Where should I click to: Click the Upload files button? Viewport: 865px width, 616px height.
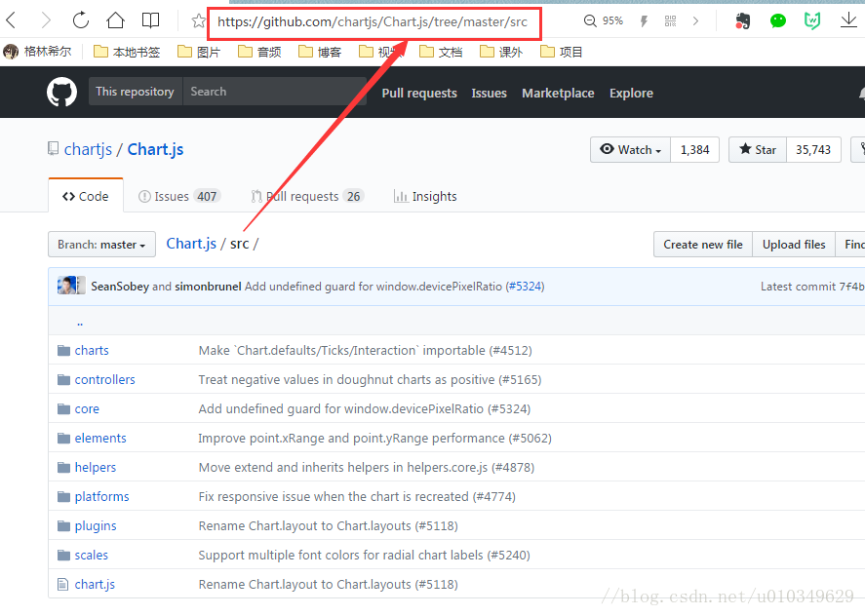pos(794,245)
